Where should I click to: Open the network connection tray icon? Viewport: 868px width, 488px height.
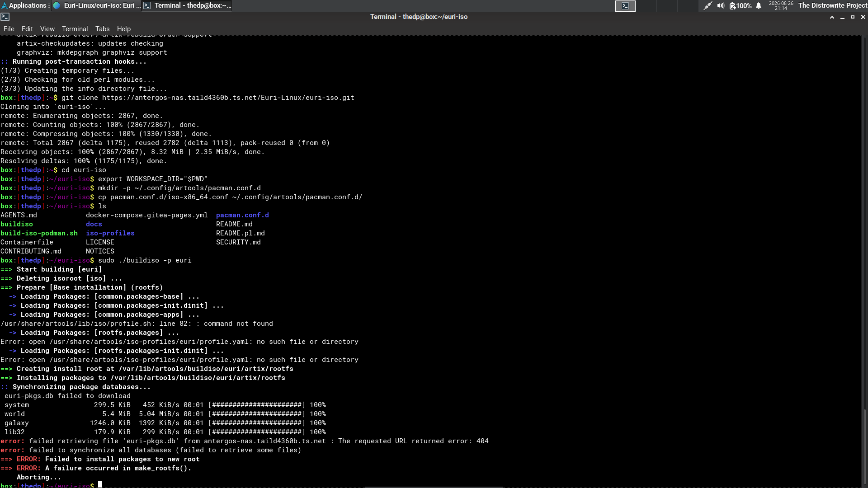click(708, 5)
